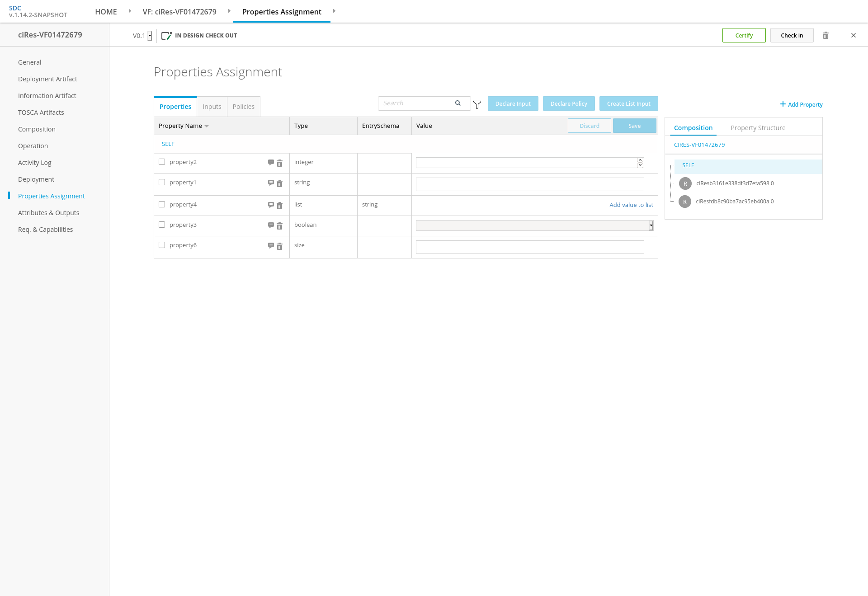Image resolution: width=868 pixels, height=596 pixels.
Task: Click the trash icon next to Check in
Action: point(826,35)
